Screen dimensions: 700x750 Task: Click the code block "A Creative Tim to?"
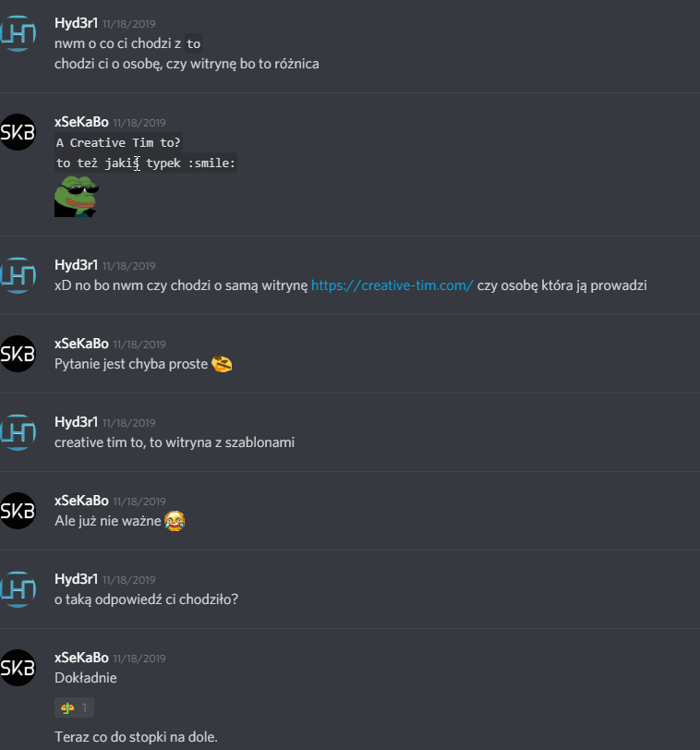click(118, 142)
